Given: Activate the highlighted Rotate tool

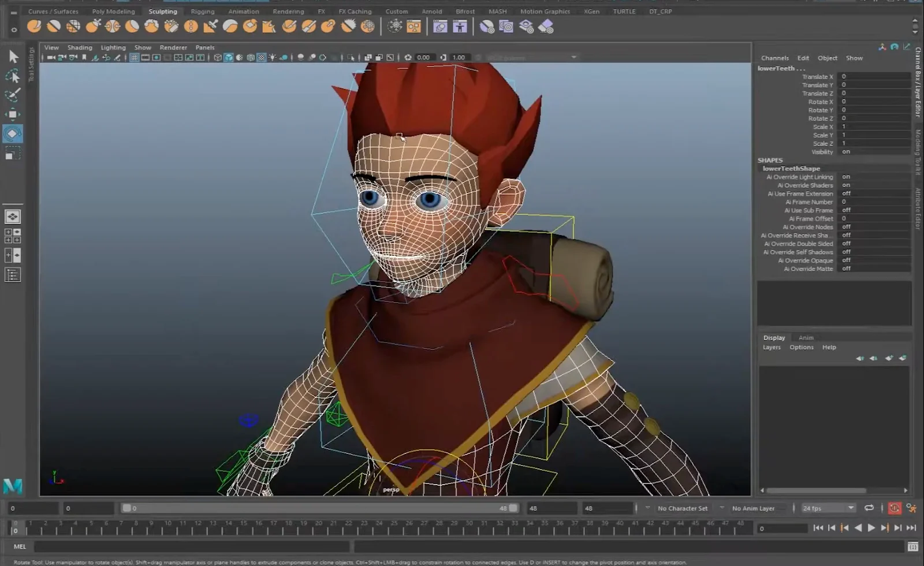Looking at the screenshot, I should pos(13,134).
